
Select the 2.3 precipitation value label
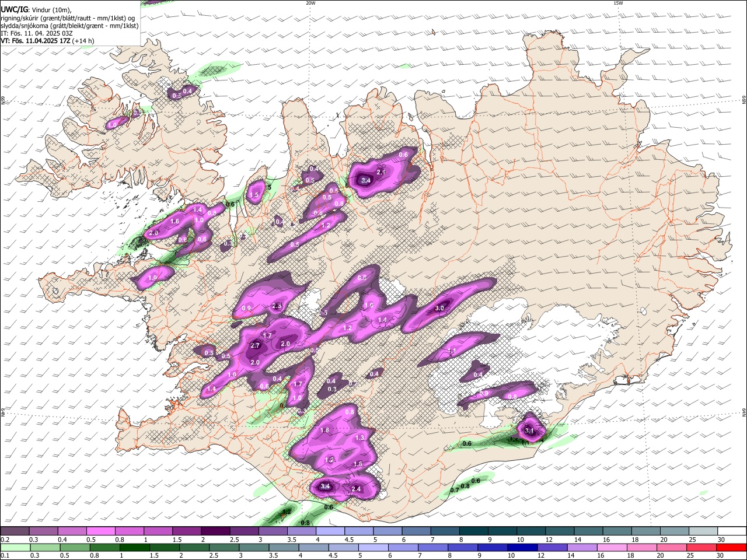click(277, 306)
